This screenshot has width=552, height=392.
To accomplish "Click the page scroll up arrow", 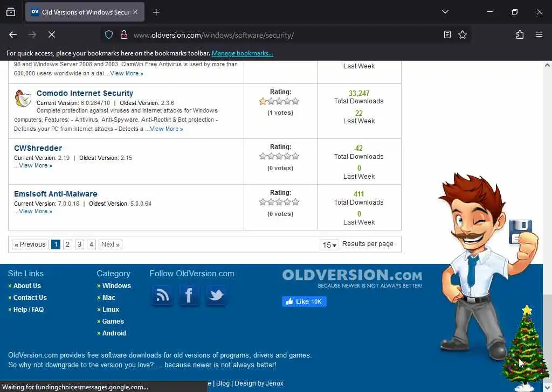I will point(548,65).
